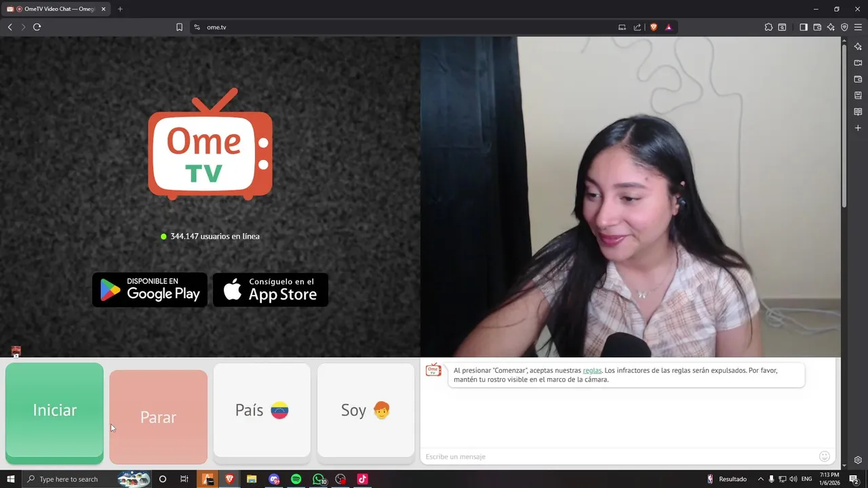
Task: Show hidden system tray icons
Action: (760, 479)
